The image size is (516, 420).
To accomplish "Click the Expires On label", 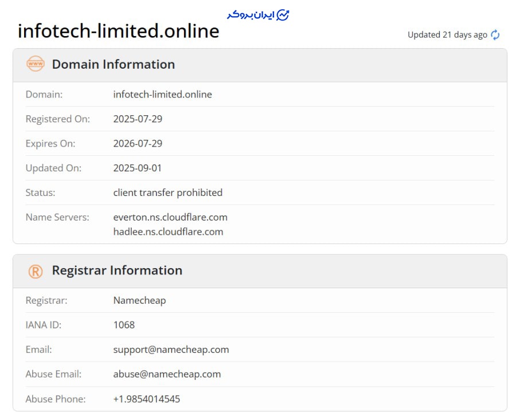I will coord(50,143).
